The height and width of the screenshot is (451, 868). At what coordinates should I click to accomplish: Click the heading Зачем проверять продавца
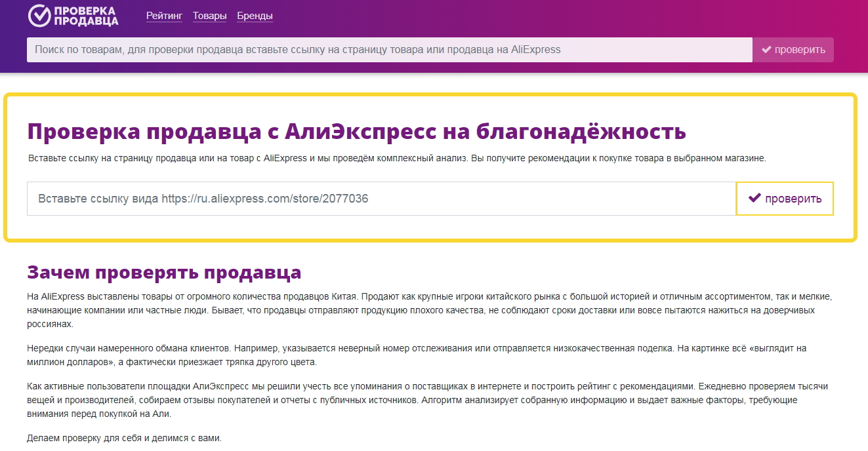pos(164,273)
